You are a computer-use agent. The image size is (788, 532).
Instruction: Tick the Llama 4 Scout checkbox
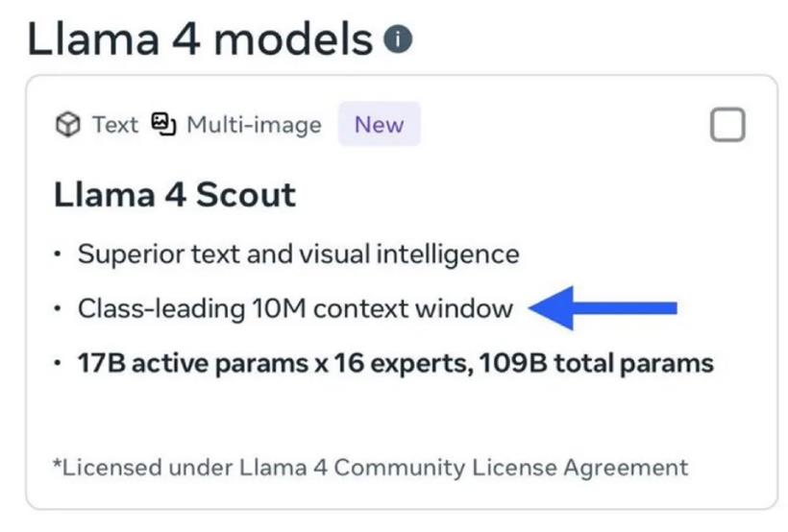coord(727,125)
